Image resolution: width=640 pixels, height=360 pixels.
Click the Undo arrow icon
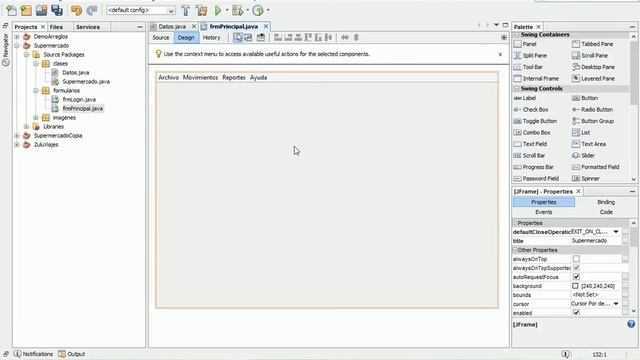[76, 10]
